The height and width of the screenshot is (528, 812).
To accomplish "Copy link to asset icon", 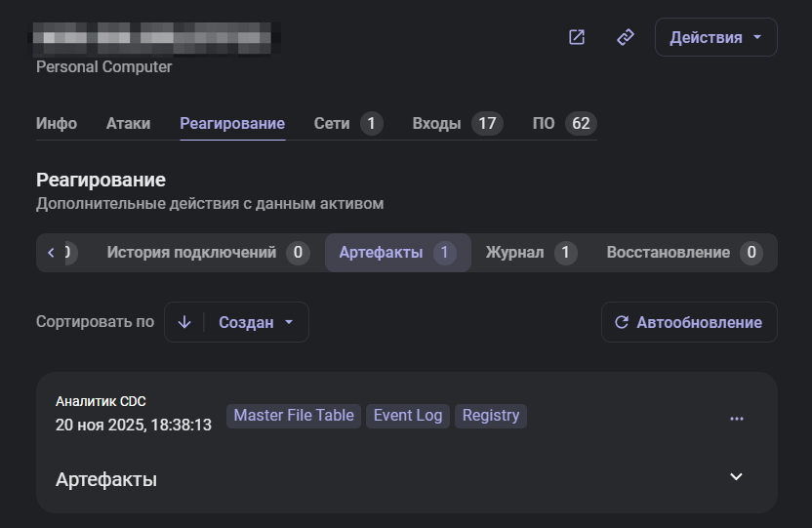I will pyautogui.click(x=626, y=37).
